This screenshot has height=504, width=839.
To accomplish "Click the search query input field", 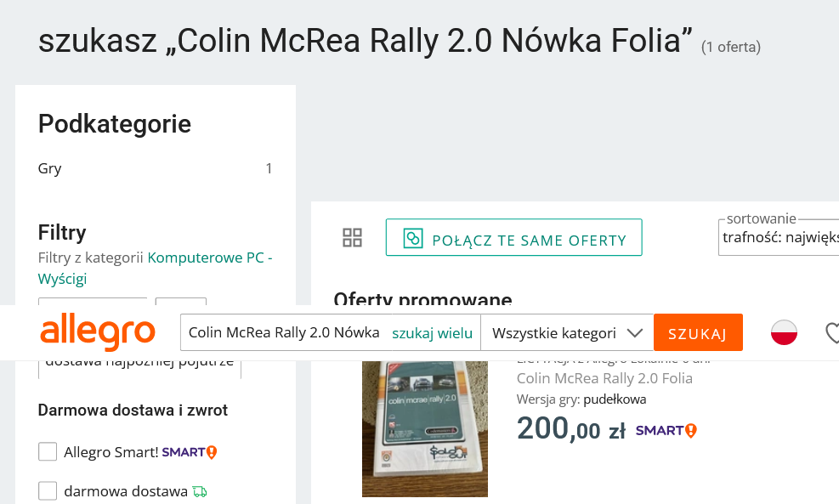I will click(283, 332).
